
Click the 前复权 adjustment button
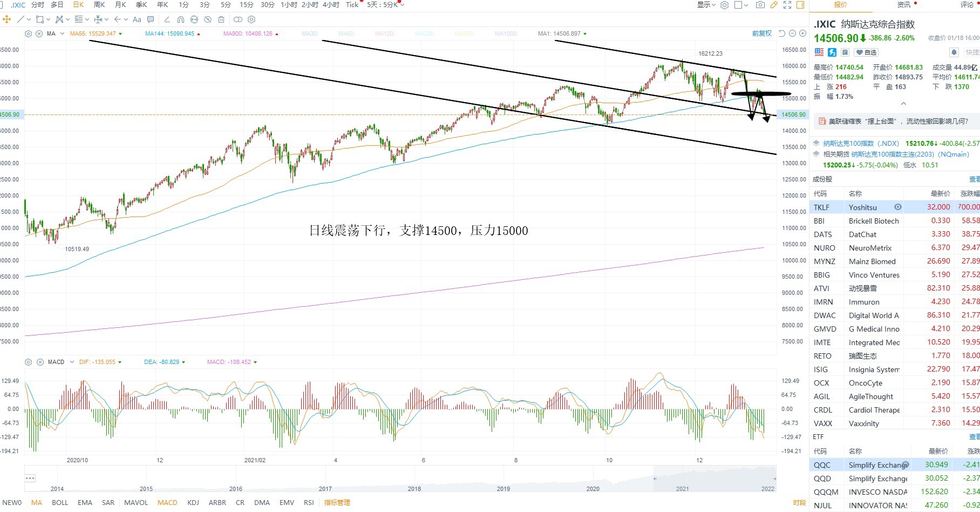pos(762,33)
